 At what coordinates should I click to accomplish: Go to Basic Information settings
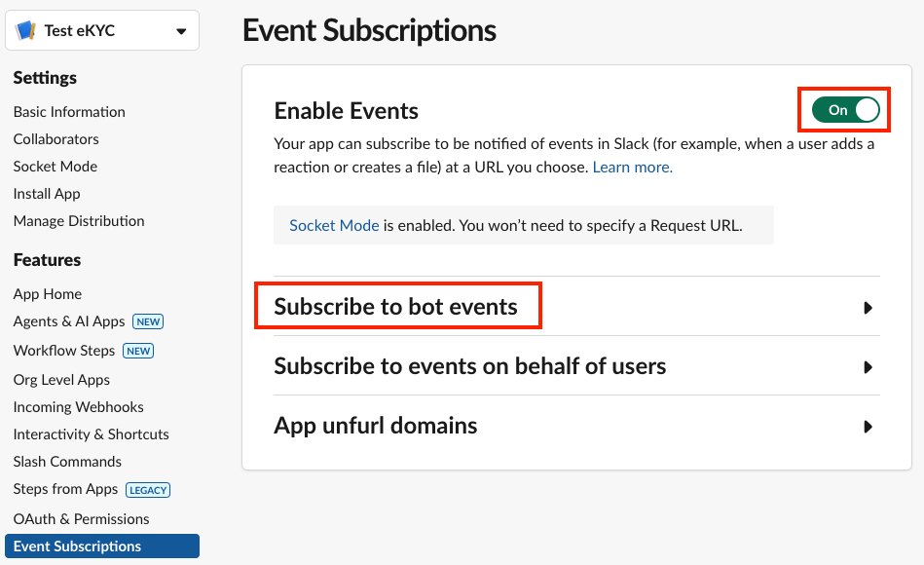(69, 112)
